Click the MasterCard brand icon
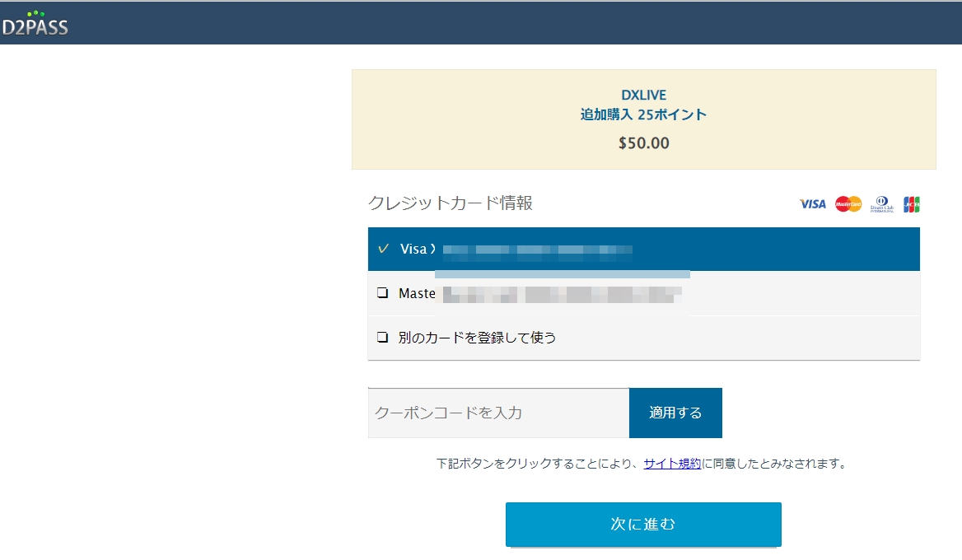Viewport: 962px width, 560px height. (848, 203)
